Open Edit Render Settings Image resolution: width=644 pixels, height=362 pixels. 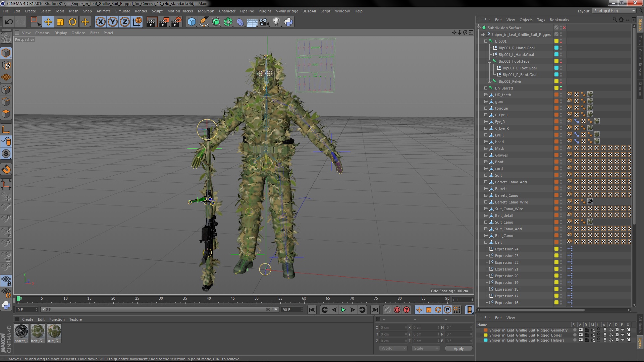[x=176, y=22]
